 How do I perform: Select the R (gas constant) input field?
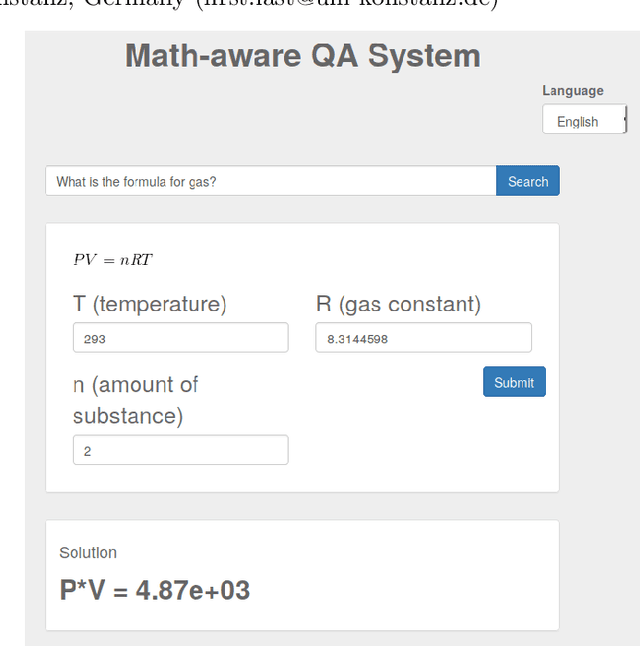tap(423, 338)
